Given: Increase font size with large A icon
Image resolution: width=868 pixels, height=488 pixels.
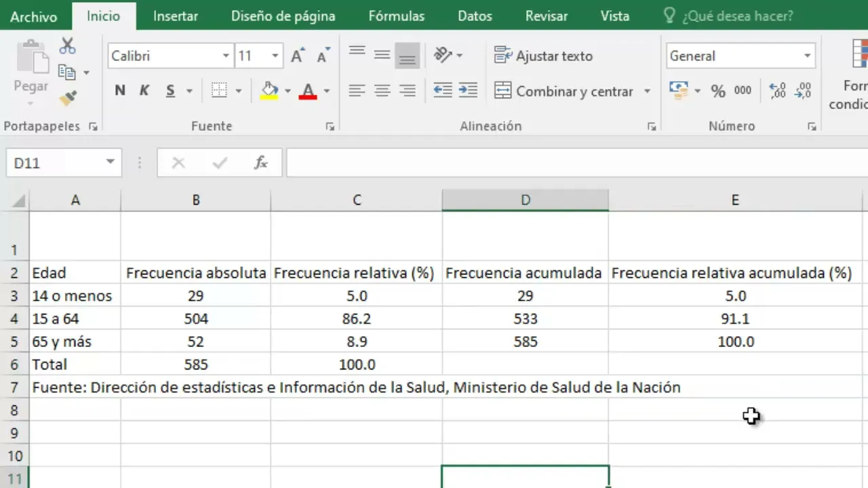Looking at the screenshot, I should tap(297, 56).
